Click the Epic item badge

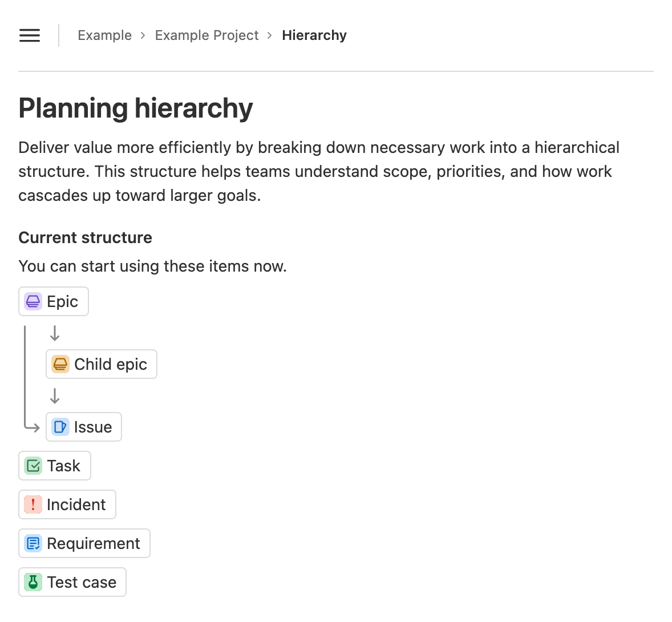pos(53,301)
